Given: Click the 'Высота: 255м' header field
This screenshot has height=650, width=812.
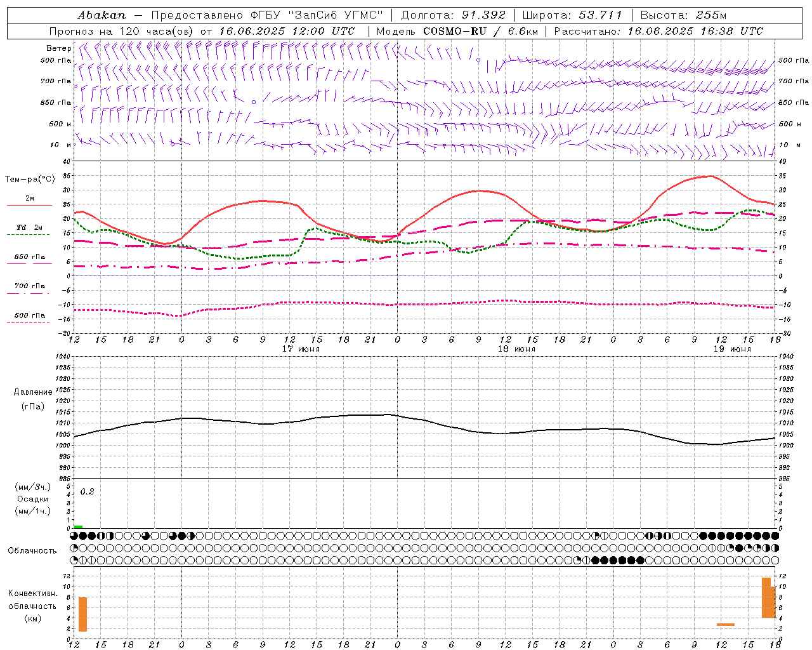Looking at the screenshot, I should (x=683, y=15).
